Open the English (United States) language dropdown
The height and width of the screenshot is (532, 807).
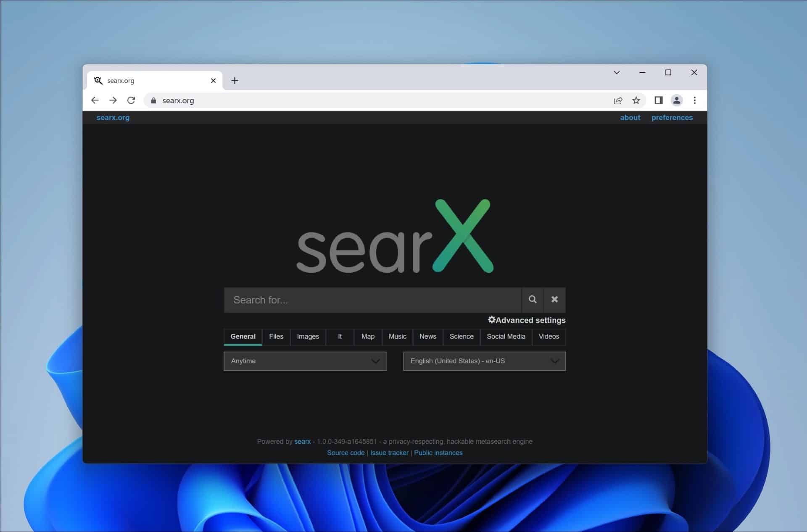(484, 361)
